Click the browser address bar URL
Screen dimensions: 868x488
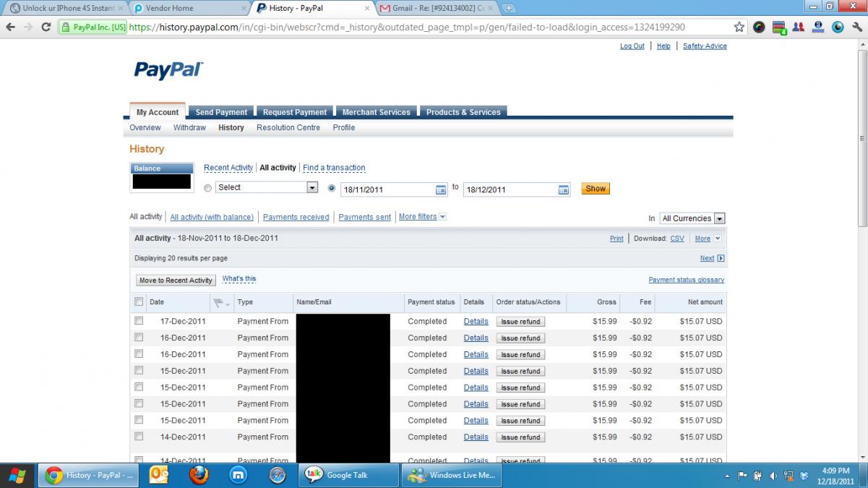(x=408, y=27)
